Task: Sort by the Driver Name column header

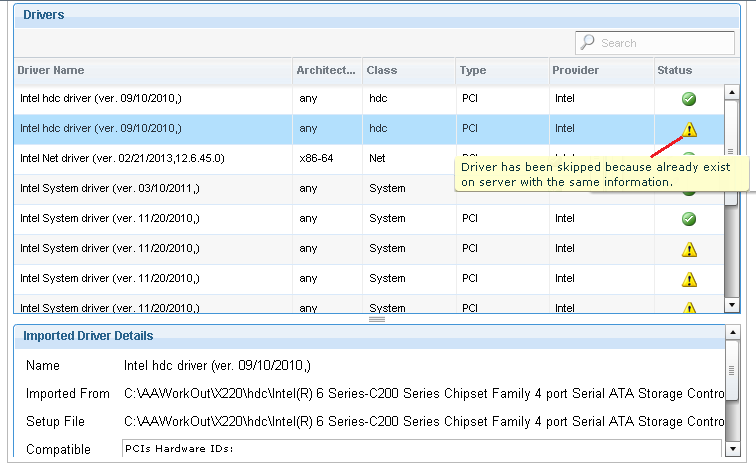Action: [153, 70]
